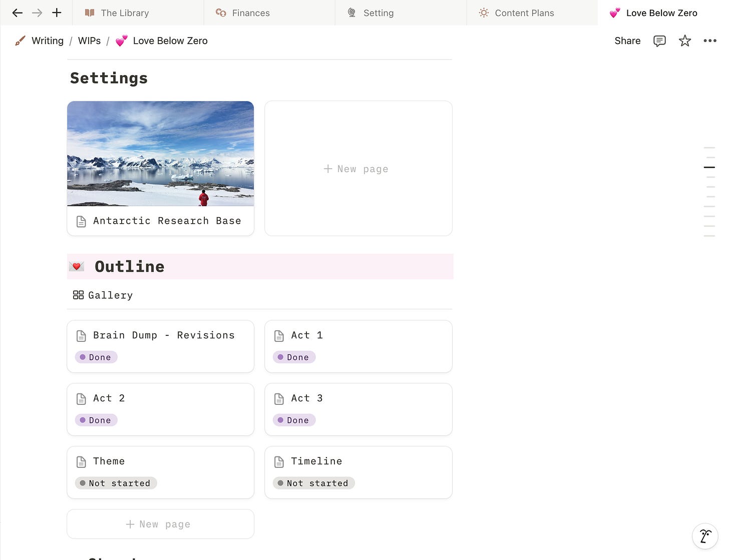Click the Not started status on Theme

[116, 483]
